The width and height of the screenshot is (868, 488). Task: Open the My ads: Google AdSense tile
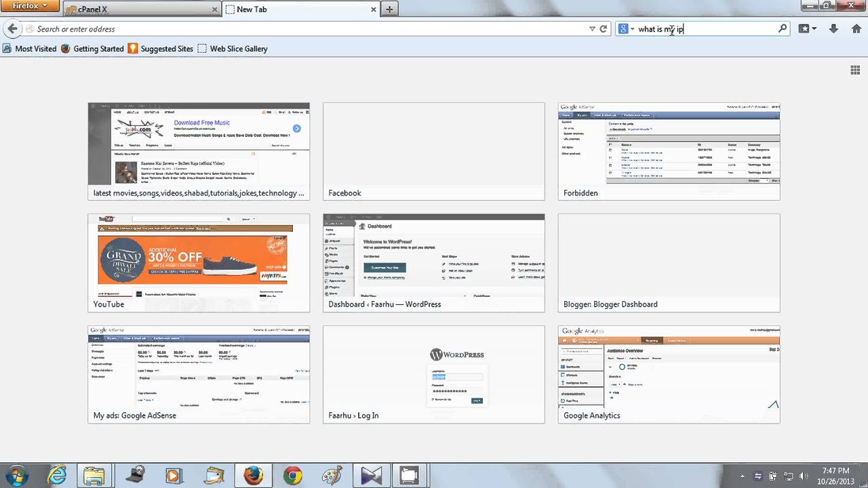pos(199,374)
